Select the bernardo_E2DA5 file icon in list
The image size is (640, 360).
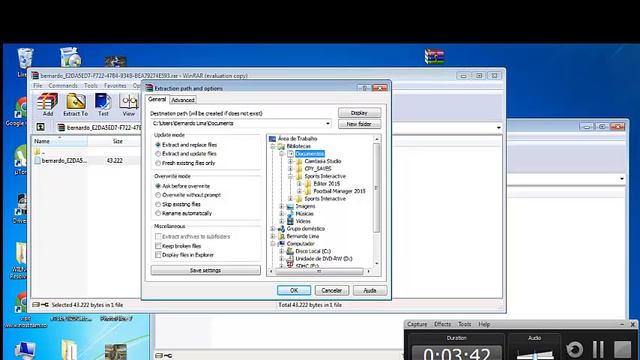(x=38, y=161)
